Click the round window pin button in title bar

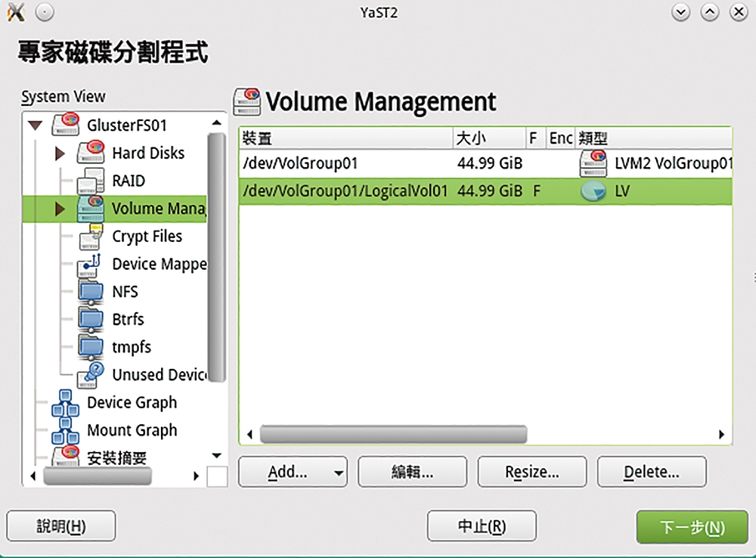45,12
